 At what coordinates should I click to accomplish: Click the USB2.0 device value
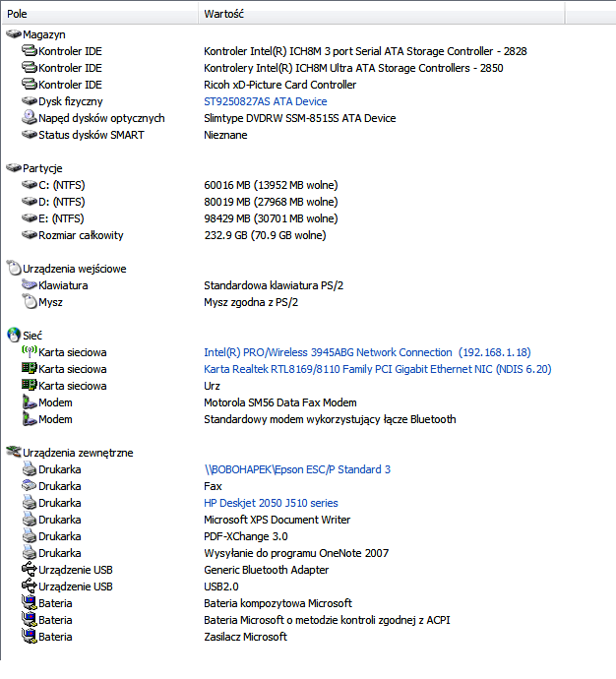[x=220, y=586]
